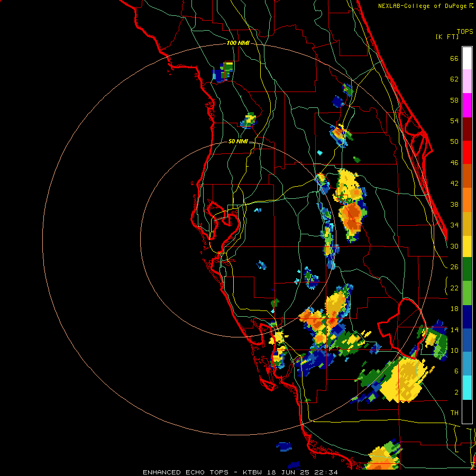The height and width of the screenshot is (476, 476).
Task: Click the 66 legend value
Action: coord(454,59)
